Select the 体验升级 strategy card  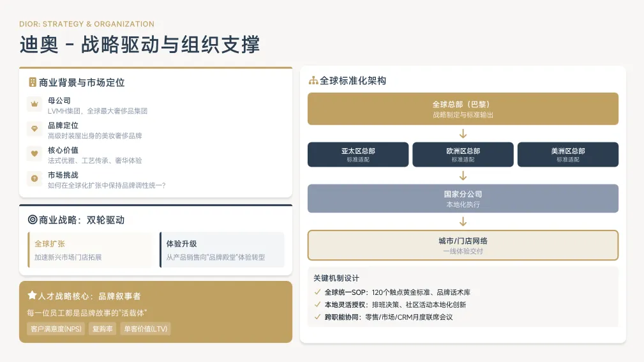(221, 250)
